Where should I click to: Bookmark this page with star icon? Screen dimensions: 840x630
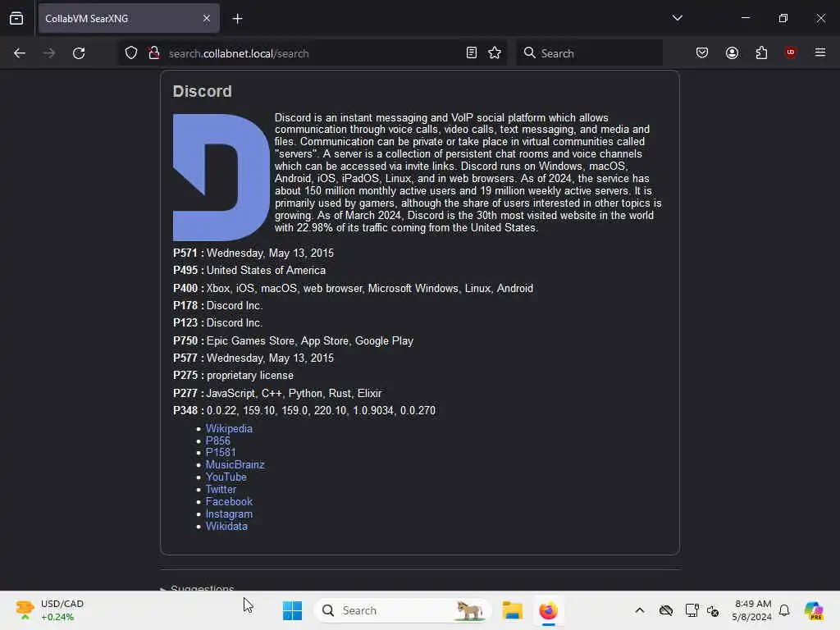[495, 53]
